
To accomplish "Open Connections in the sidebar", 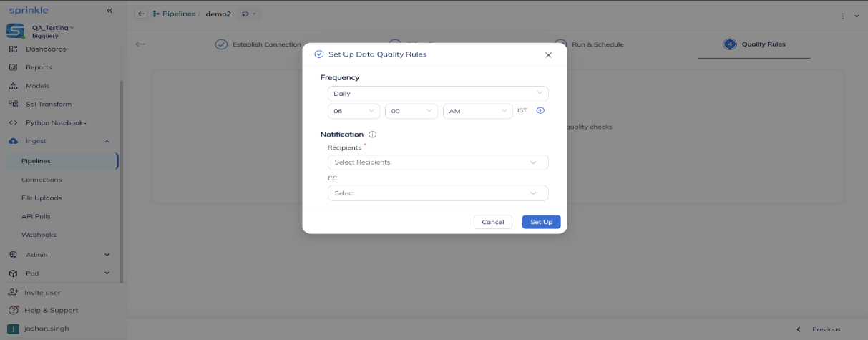I will click(x=42, y=180).
